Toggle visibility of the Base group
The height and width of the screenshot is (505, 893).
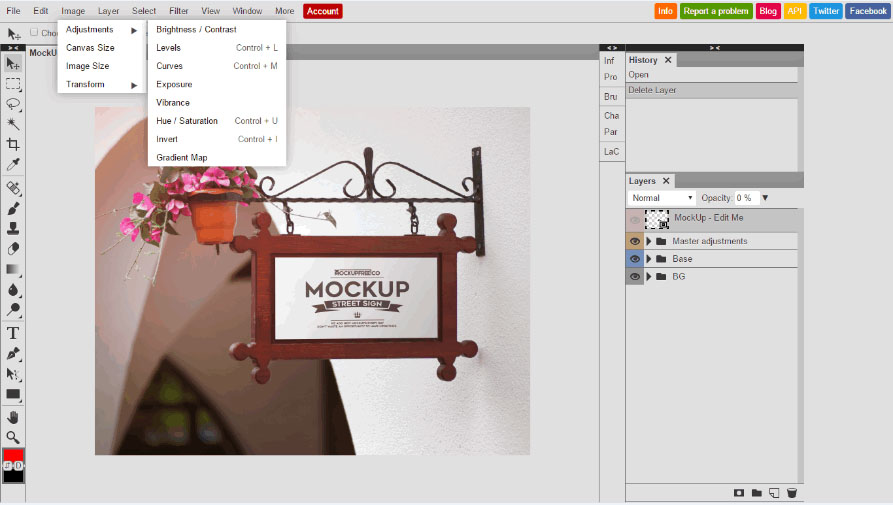(x=635, y=259)
